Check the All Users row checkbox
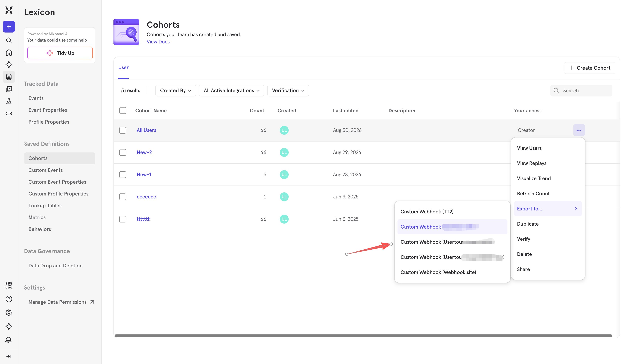Screen dimensions: 632x364 tap(123, 130)
